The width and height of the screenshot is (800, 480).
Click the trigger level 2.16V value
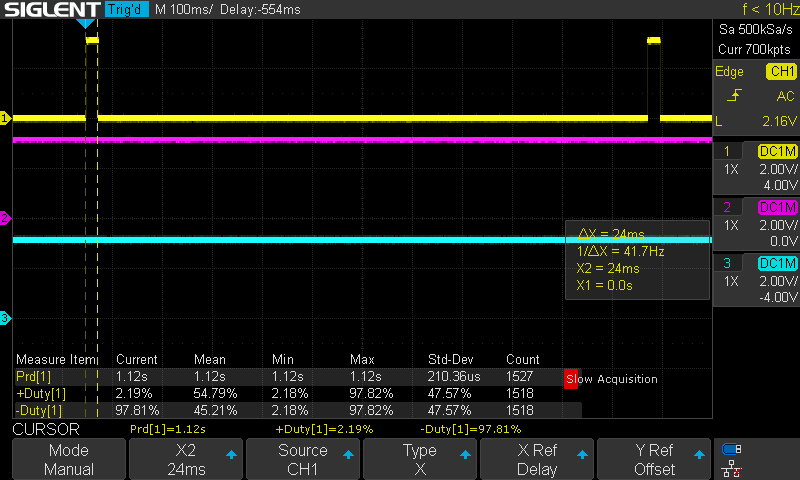point(779,121)
